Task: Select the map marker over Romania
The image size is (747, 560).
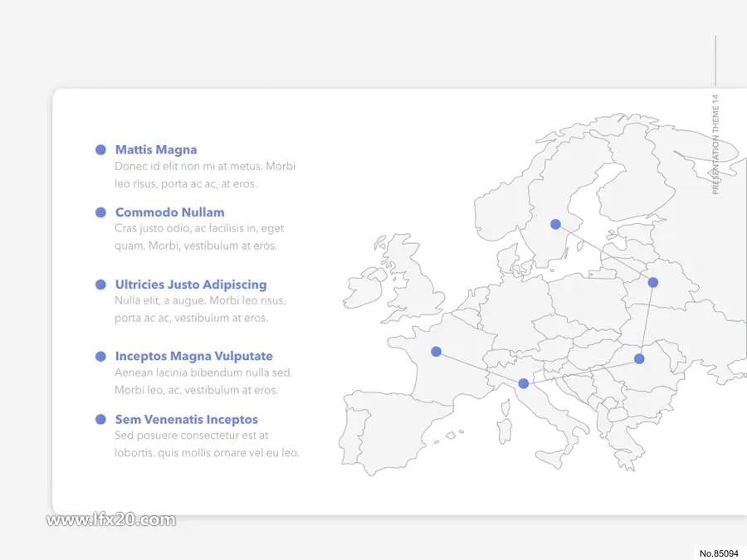Action: 639,358
